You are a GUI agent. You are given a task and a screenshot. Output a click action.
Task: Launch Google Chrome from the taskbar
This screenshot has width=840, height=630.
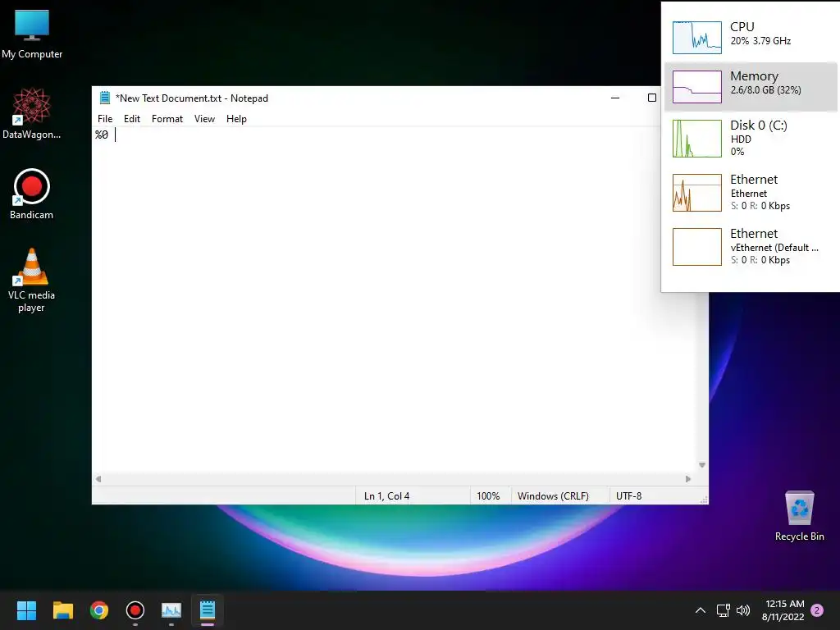click(x=99, y=610)
